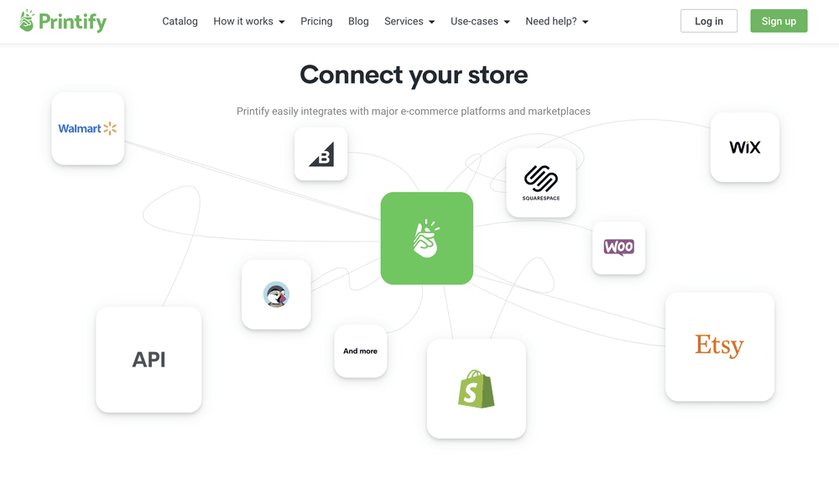Image resolution: width=839 pixels, height=504 pixels.
Task: Visit the Blog link
Action: 358,22
